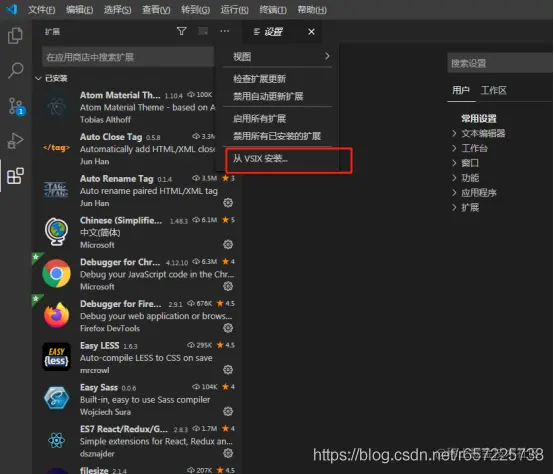This screenshot has width=554, height=474.
Task: Click the filter extensions funnel icon
Action: (x=182, y=31)
